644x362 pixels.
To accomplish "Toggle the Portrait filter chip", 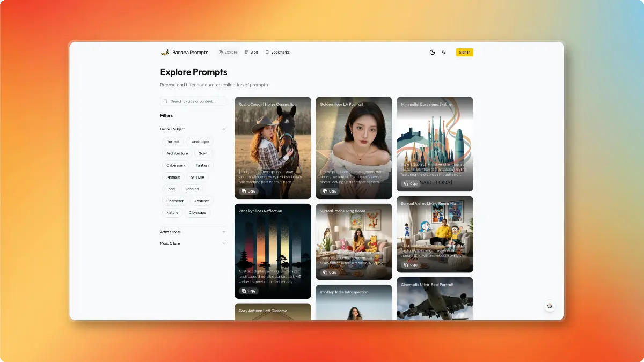I will pos(173,142).
